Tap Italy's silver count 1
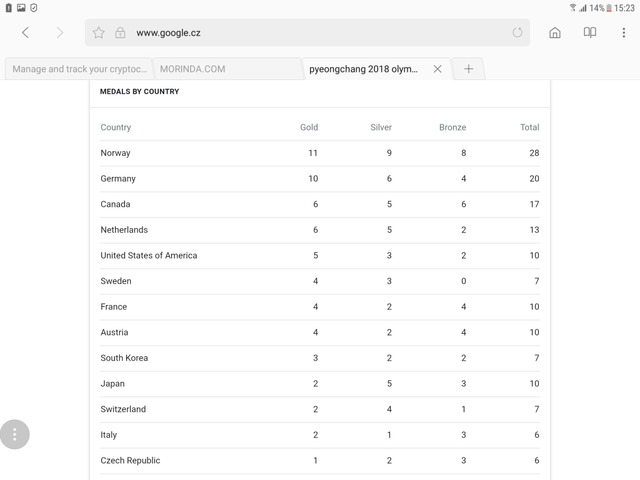The height and width of the screenshot is (480, 640). coord(389,435)
